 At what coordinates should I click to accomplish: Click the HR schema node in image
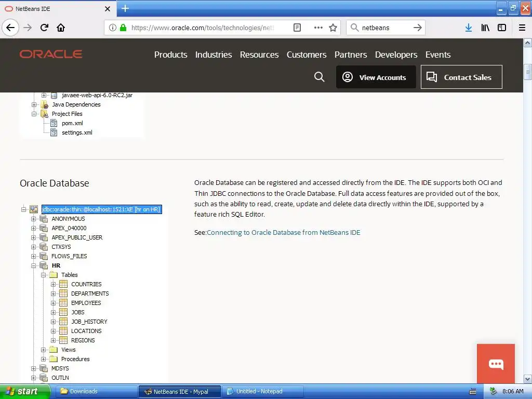(56, 265)
